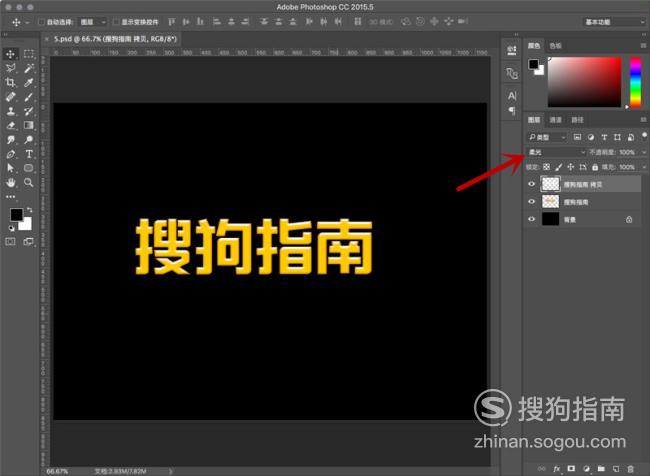Click the foreground color swatch in Color panel
This screenshot has height=476, width=650.
click(533, 64)
